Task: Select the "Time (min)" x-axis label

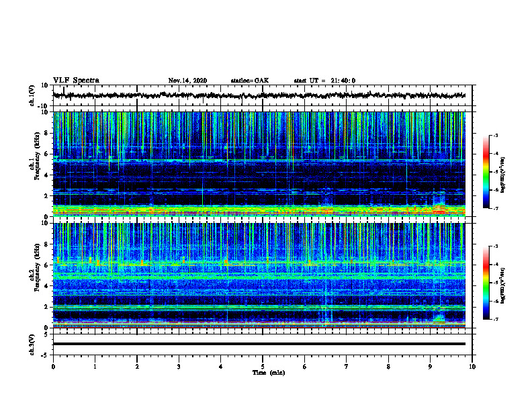Action: click(x=269, y=373)
